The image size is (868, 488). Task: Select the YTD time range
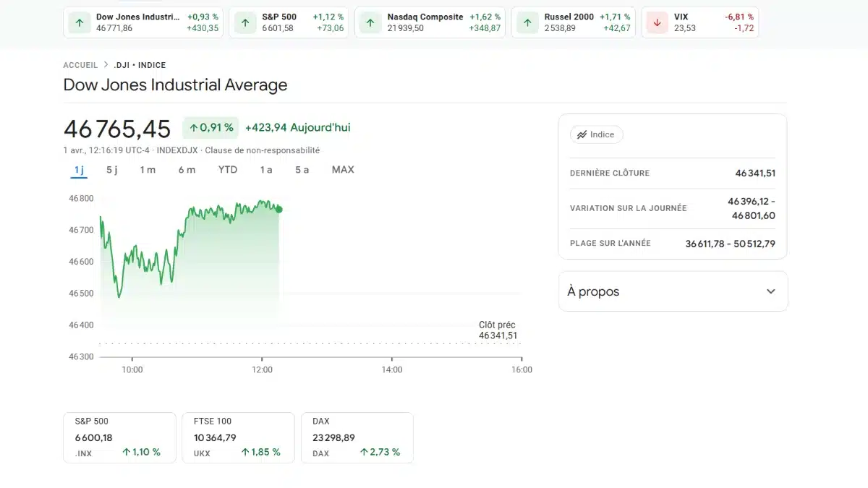coord(228,169)
